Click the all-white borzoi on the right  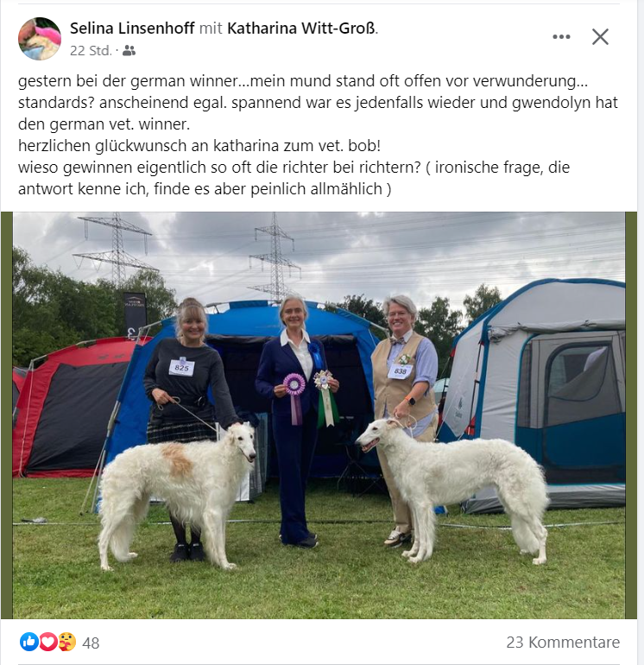(453, 488)
